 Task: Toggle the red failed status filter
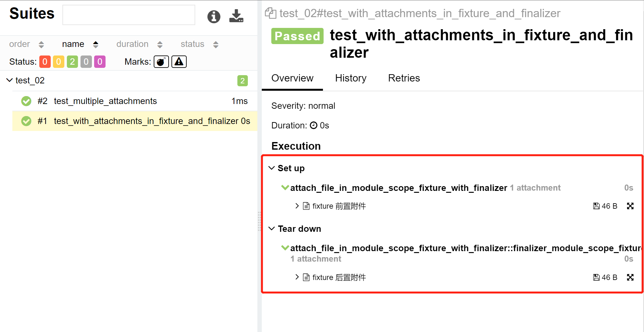(x=45, y=62)
